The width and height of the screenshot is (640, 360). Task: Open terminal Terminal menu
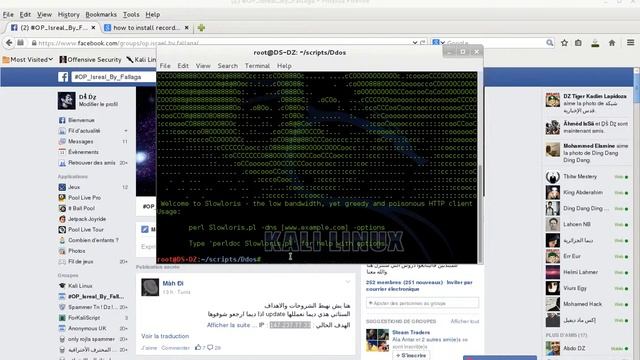coord(257,66)
